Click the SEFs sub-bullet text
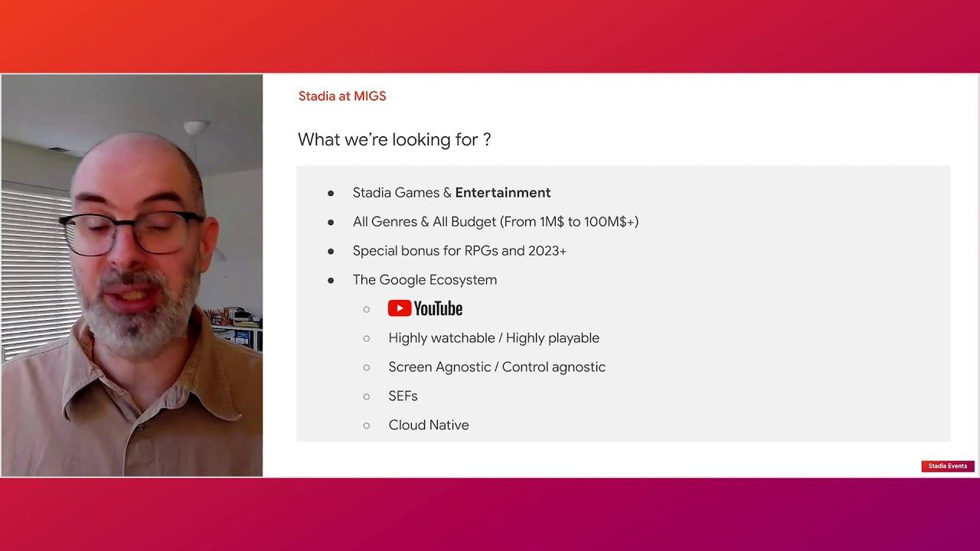The height and width of the screenshot is (551, 980). pos(403,396)
